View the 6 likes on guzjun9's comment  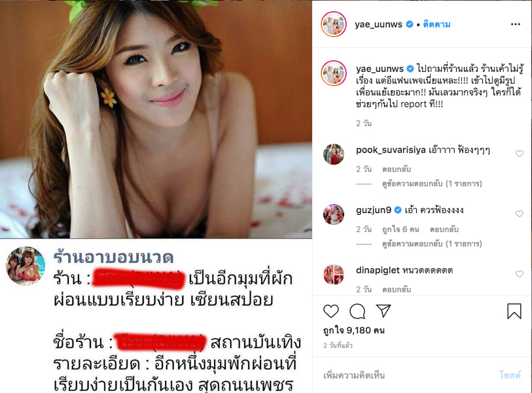coord(400,230)
